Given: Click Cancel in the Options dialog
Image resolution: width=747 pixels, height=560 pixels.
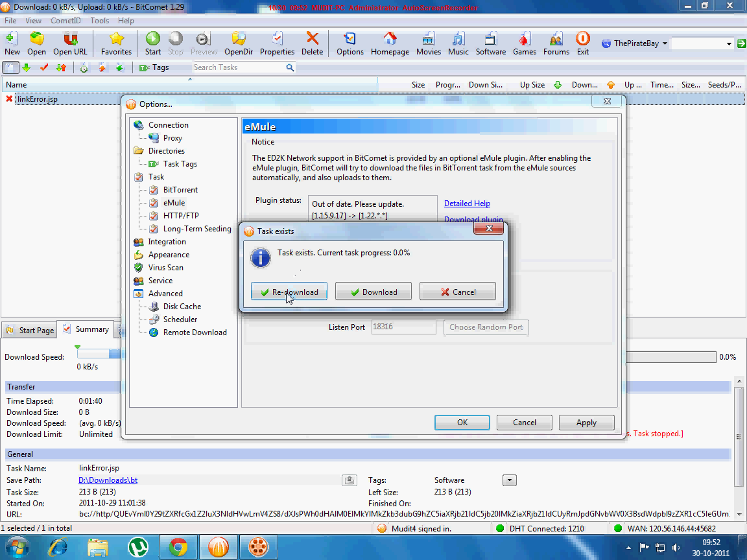Looking at the screenshot, I should 525,423.
